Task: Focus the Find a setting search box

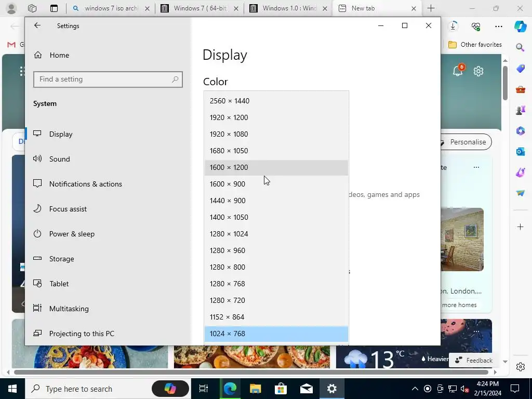Action: pos(108,79)
